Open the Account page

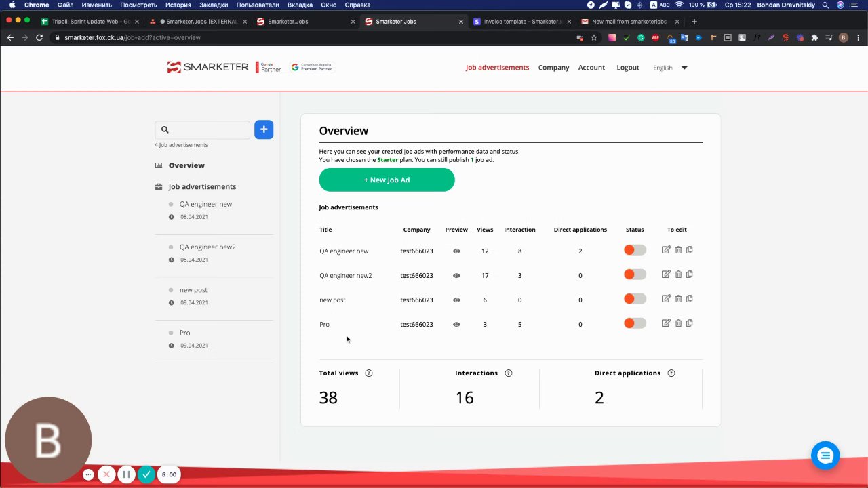coord(591,68)
